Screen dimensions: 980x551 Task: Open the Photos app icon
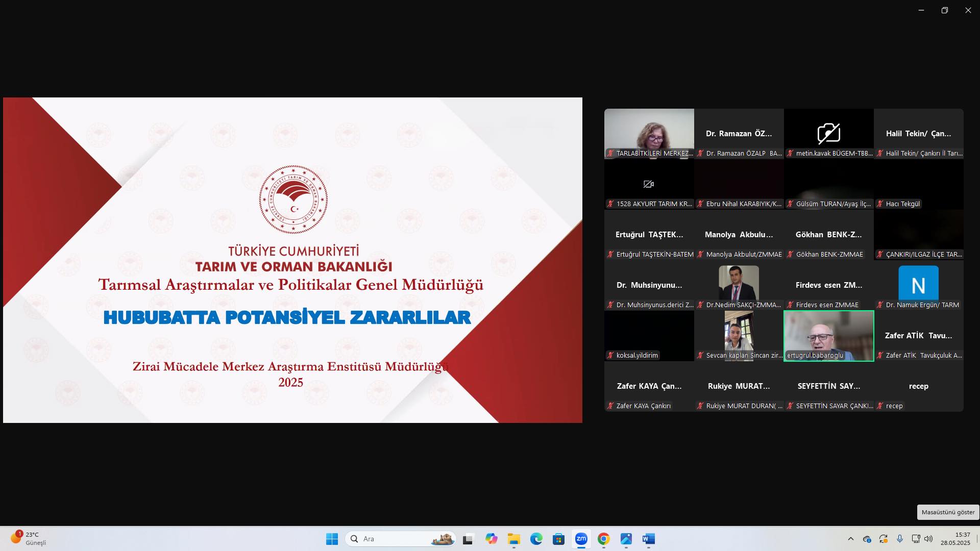pos(626,539)
